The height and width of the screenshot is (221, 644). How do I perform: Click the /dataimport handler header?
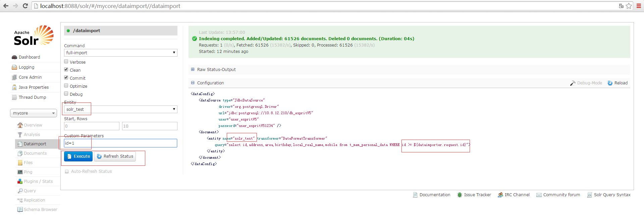(121, 31)
